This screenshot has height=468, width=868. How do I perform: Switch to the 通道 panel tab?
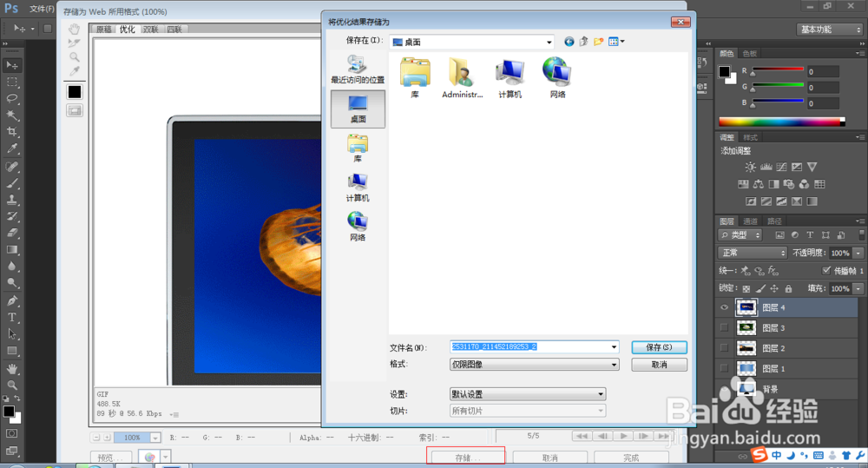coord(751,221)
